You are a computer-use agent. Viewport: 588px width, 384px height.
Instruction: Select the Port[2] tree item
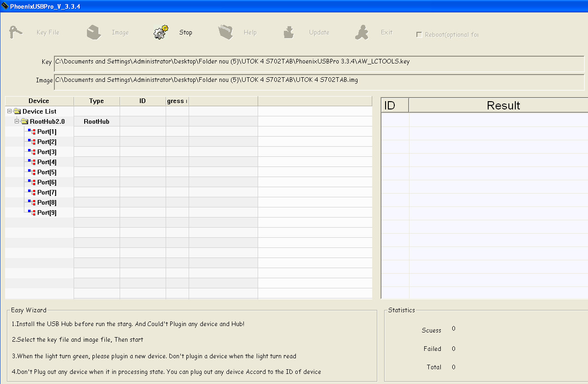pyautogui.click(x=47, y=142)
